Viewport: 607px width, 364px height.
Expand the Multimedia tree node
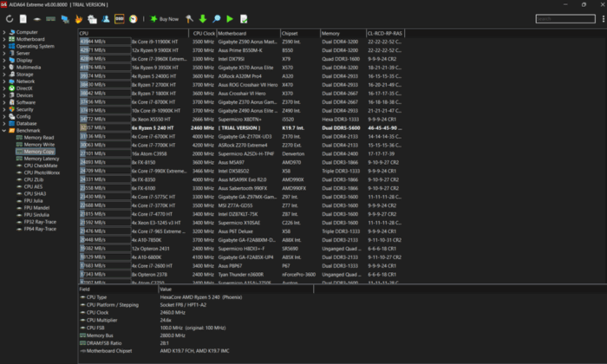[x=4, y=68]
